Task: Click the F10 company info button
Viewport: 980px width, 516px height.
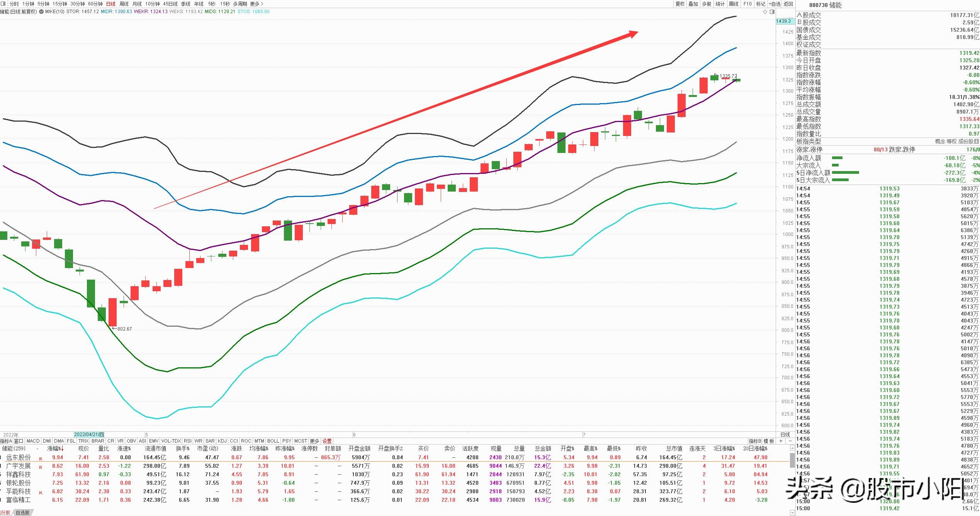Action: [747, 4]
